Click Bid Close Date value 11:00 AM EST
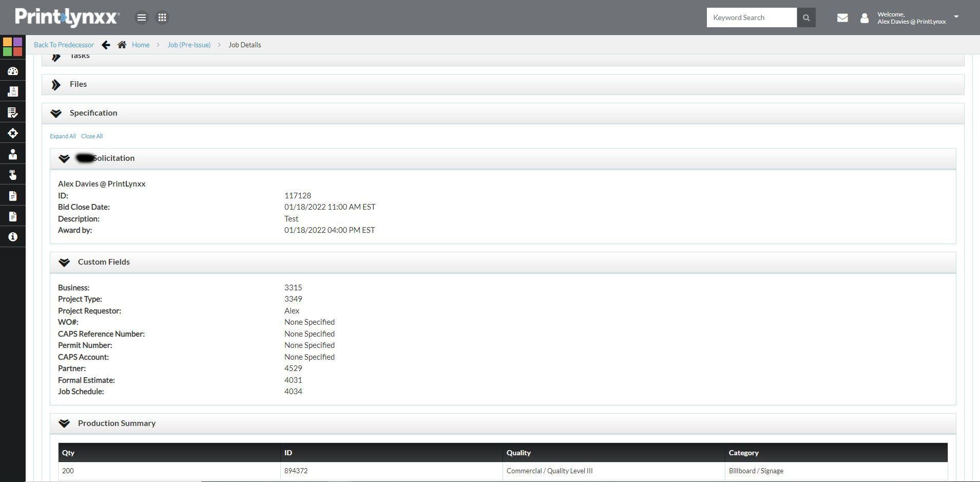 point(330,207)
